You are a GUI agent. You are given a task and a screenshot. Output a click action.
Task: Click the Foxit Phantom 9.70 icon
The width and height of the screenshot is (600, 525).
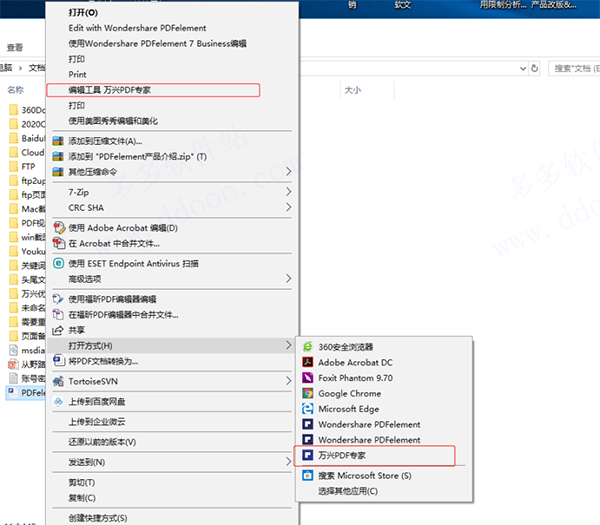tap(308, 378)
